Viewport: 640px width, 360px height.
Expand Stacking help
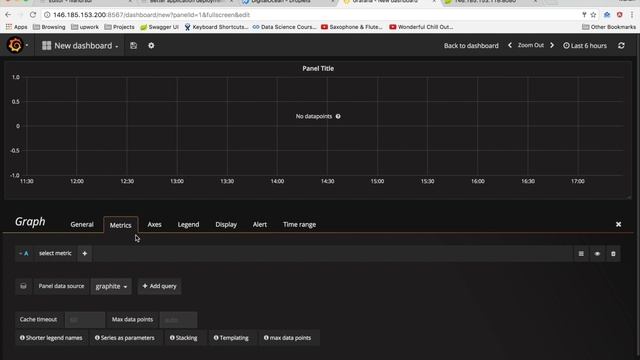183,338
